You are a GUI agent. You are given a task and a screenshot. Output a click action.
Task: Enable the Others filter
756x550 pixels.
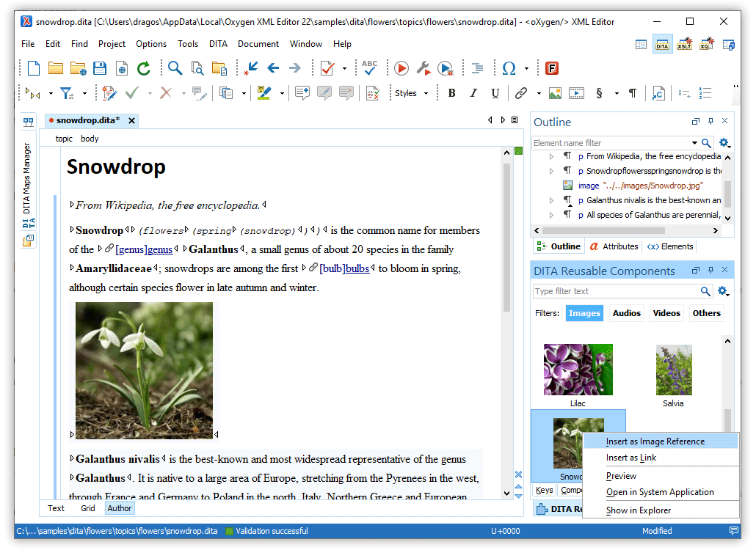click(706, 313)
